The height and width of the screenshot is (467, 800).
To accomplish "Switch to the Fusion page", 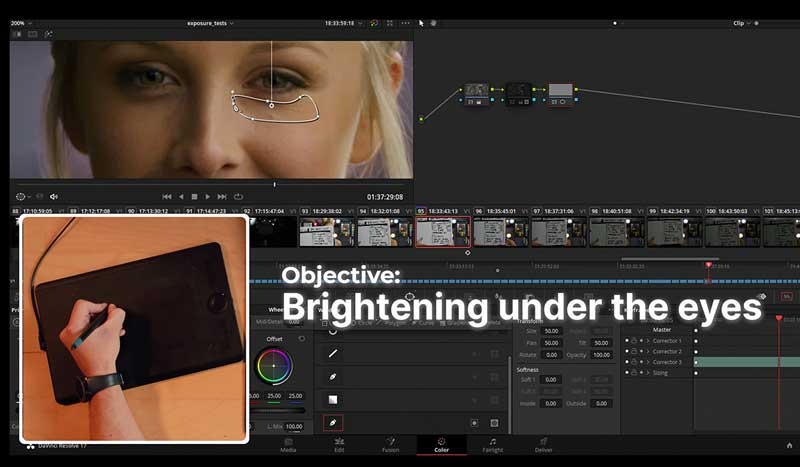I will [x=390, y=445].
